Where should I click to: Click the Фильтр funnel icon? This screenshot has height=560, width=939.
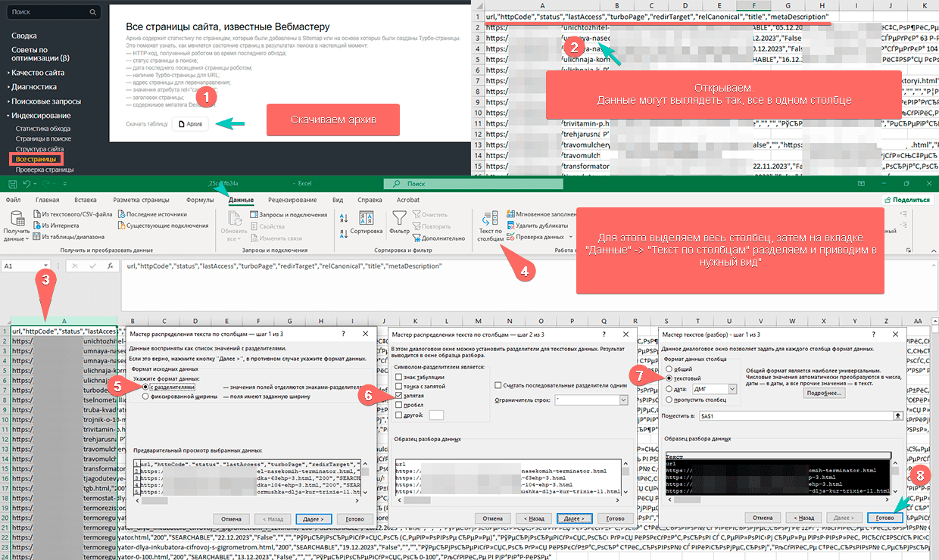tap(398, 219)
